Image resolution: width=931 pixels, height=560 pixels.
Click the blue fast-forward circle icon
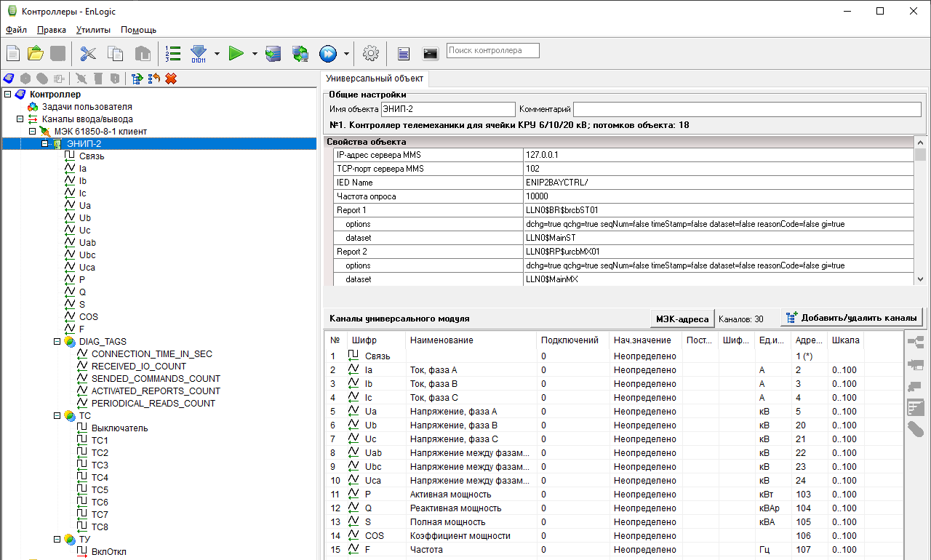328,53
